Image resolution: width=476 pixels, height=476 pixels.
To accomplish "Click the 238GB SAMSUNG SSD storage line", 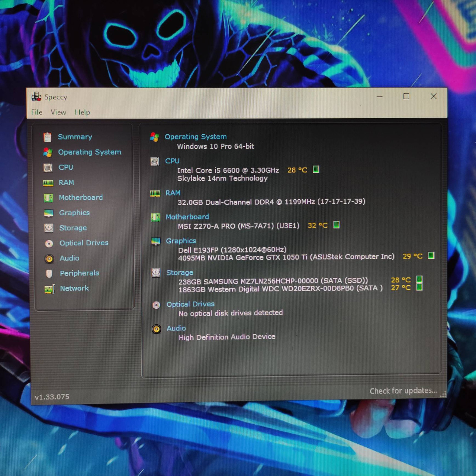I will 273,281.
